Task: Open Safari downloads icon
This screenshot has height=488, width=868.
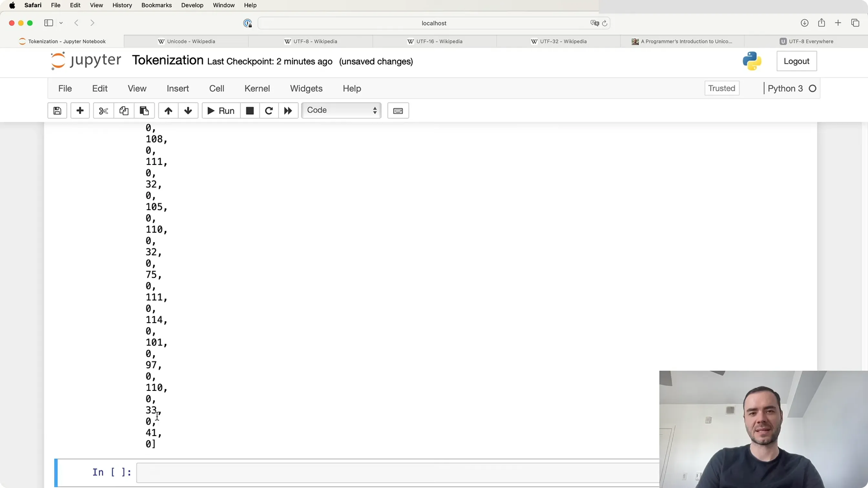Action: 804,23
